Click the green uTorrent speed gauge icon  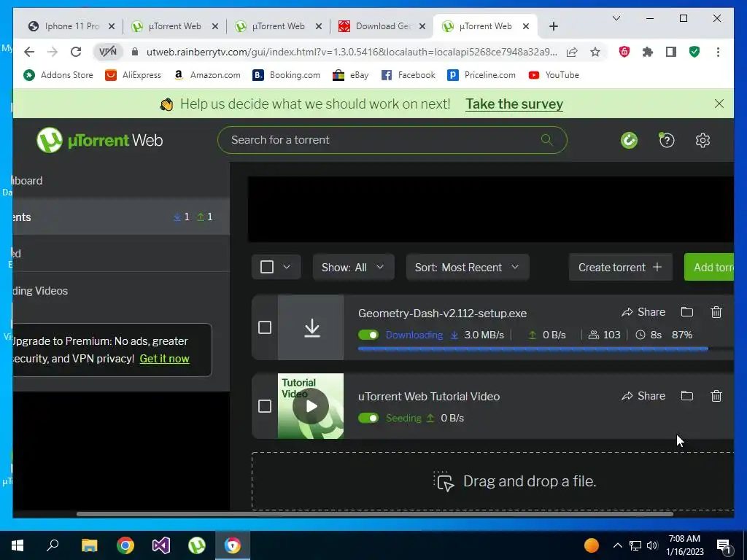(629, 141)
